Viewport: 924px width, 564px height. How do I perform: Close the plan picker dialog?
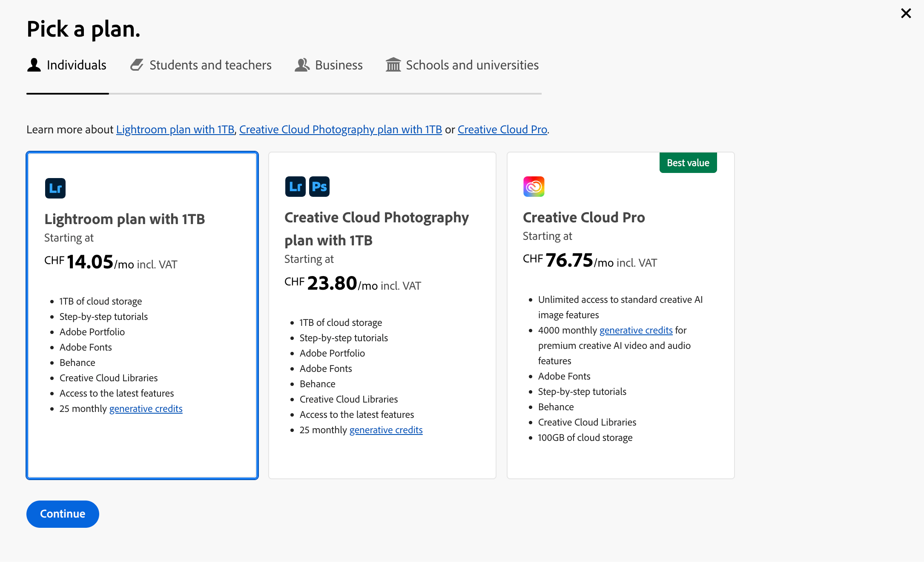coord(906,14)
